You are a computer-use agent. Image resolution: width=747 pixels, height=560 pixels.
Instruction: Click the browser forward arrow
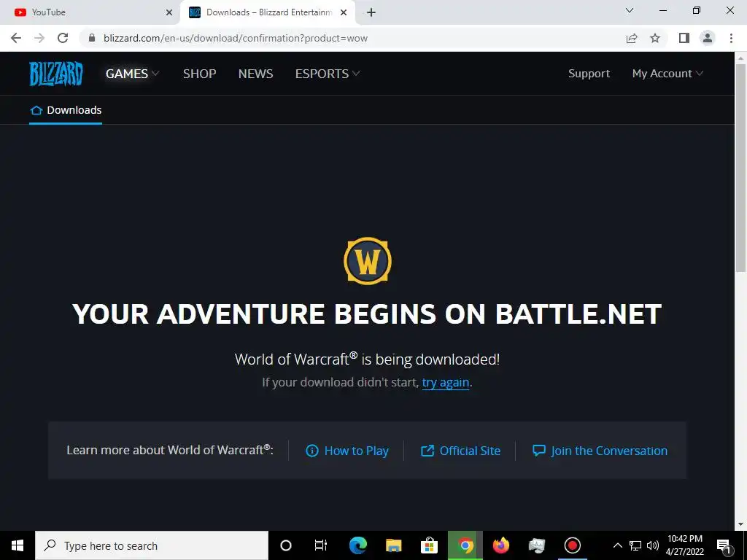tap(39, 38)
